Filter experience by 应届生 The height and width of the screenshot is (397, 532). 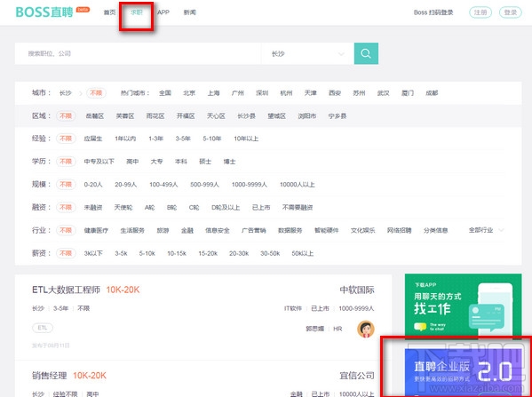[93, 139]
